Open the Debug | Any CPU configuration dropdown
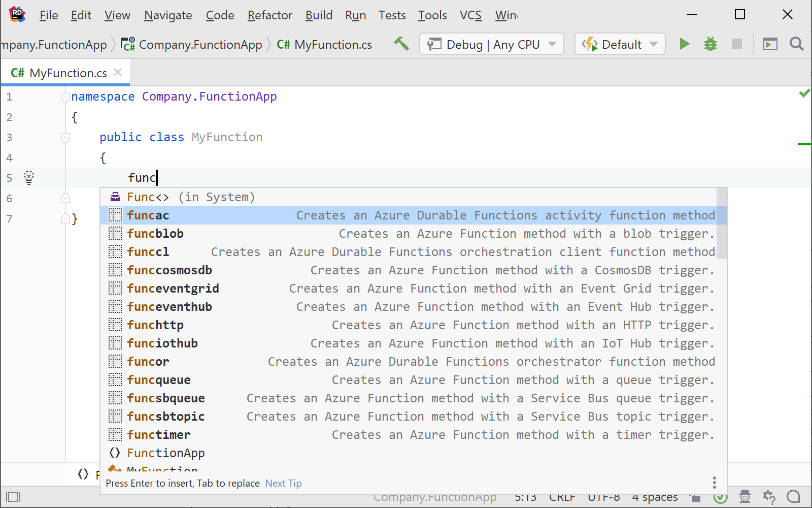 (x=492, y=44)
